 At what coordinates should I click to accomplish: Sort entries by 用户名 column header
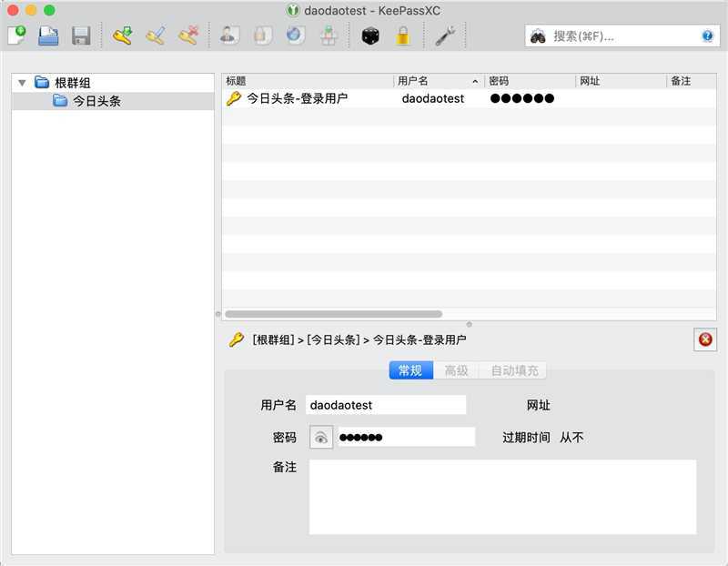439,81
